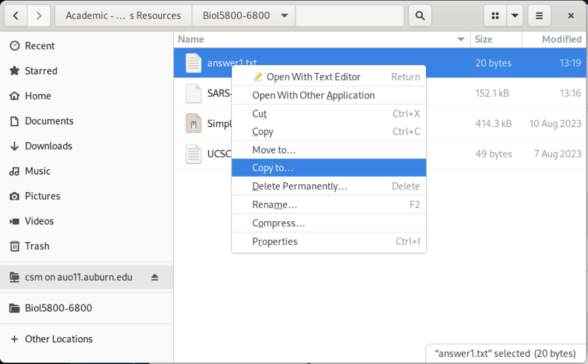Open Starred in sidebar
The width and height of the screenshot is (588, 364).
[x=86, y=71]
